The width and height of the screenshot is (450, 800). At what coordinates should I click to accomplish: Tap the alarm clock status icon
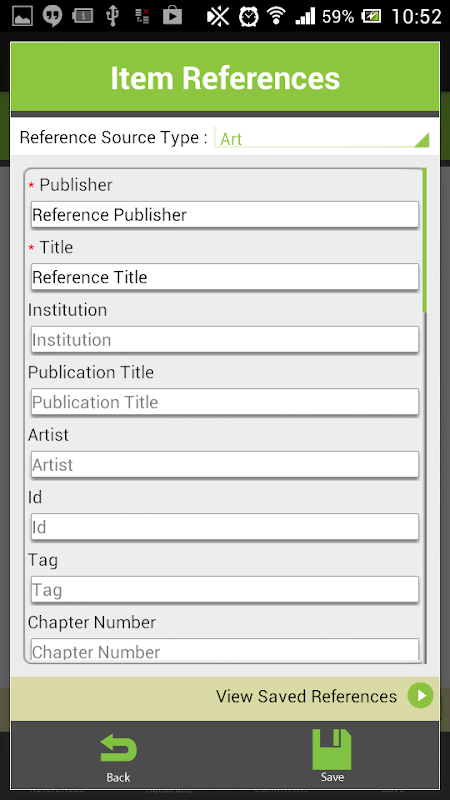tap(248, 17)
